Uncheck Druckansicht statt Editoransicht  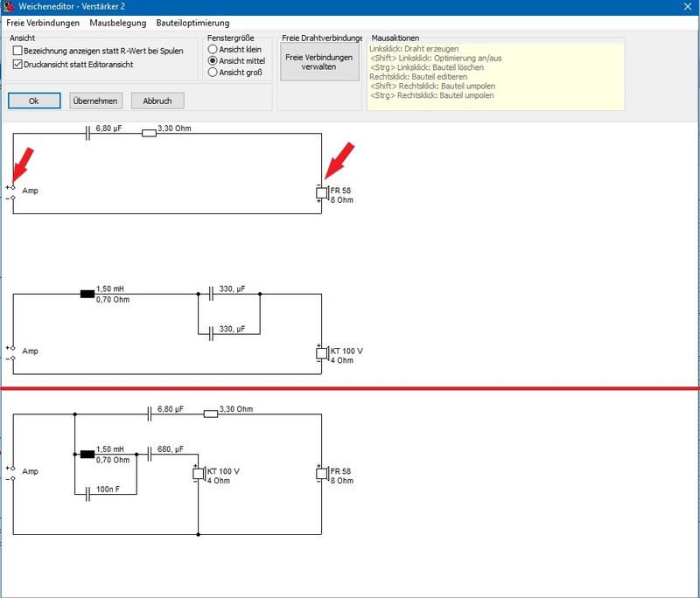[x=73, y=64]
